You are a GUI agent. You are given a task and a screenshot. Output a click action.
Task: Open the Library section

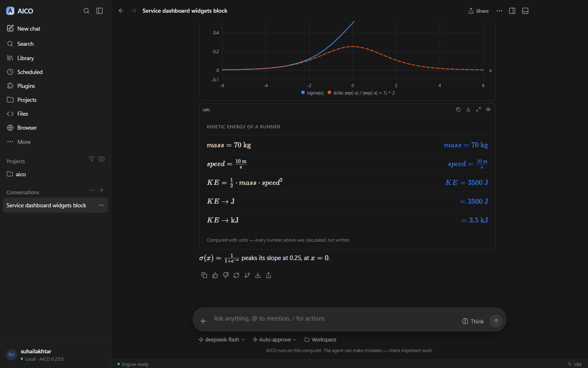click(55, 58)
